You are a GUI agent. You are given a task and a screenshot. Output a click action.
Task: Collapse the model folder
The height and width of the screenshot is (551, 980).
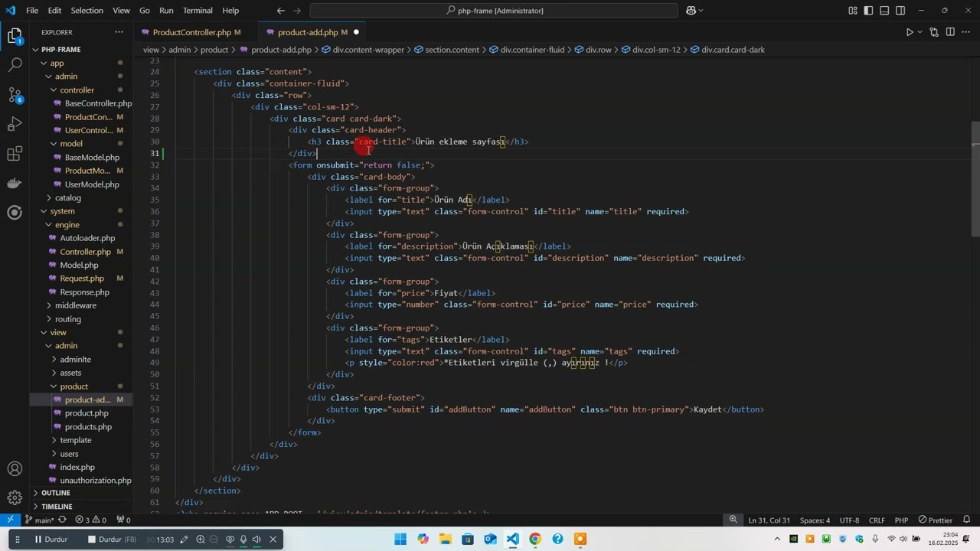pos(71,143)
